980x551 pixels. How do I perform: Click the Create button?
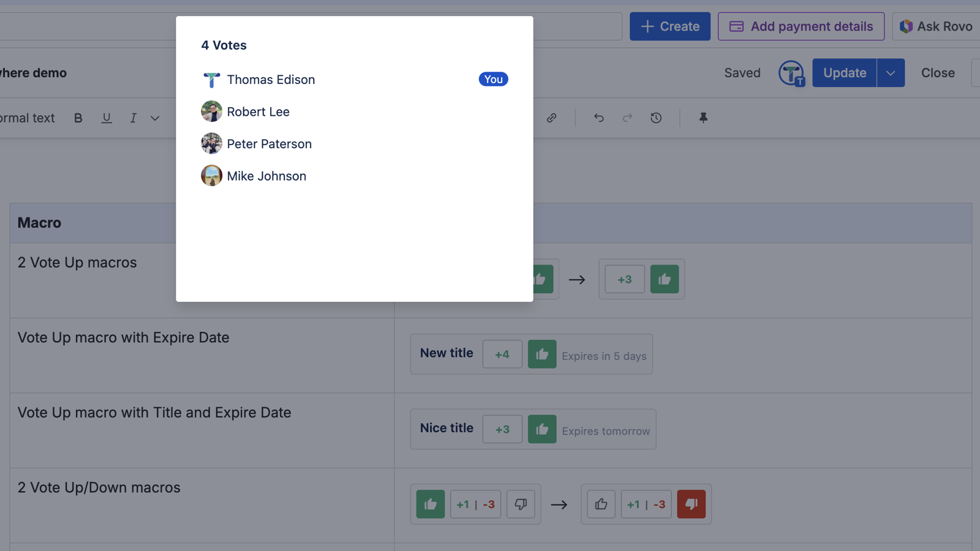[670, 26]
